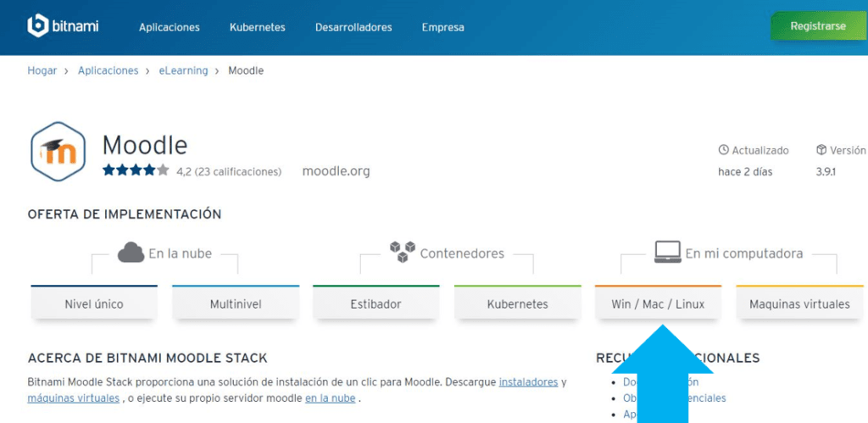Open the Desarrolladores menu
The width and height of the screenshot is (868, 423).
[353, 27]
